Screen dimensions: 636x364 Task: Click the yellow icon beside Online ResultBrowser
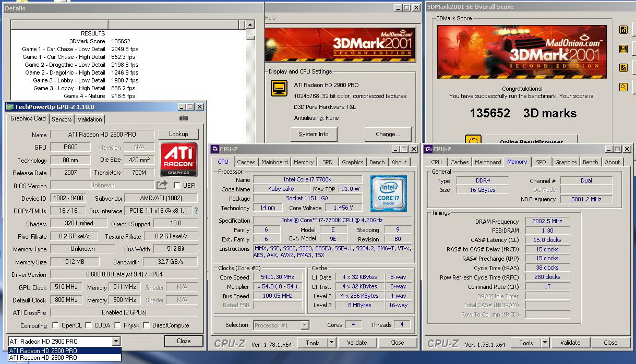click(x=473, y=140)
